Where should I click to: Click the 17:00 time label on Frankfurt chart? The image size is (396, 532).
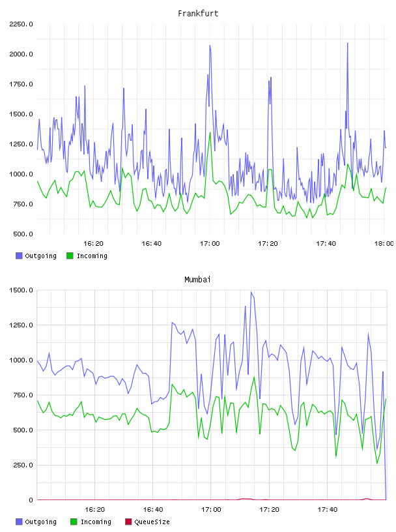pyautogui.click(x=210, y=244)
